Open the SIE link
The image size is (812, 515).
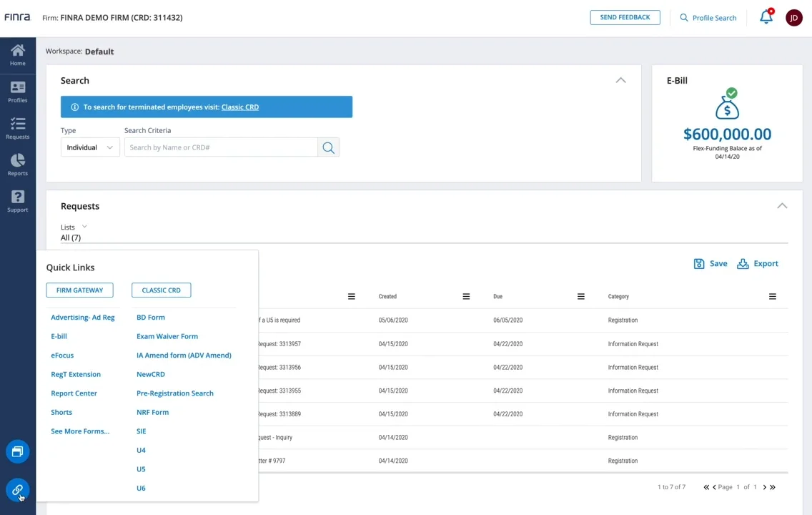tap(142, 431)
